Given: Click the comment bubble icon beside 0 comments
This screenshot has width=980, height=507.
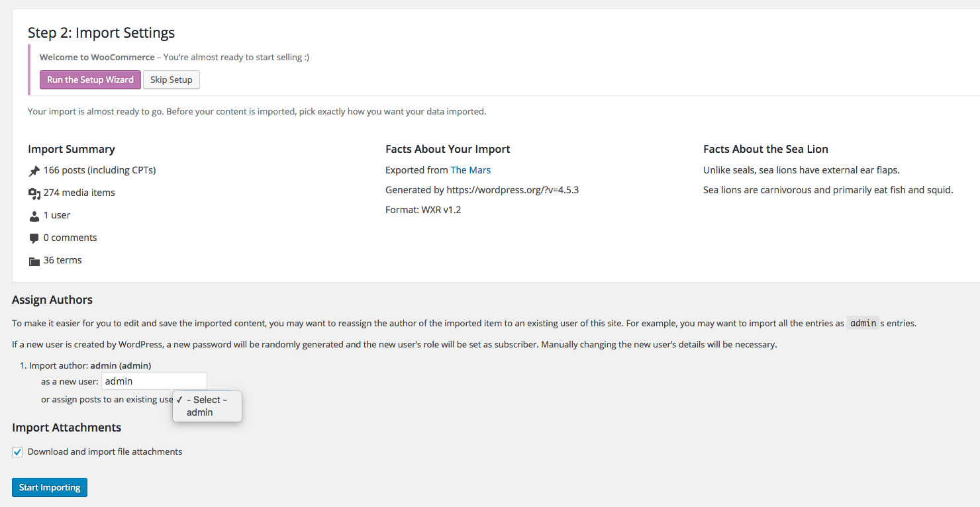Looking at the screenshot, I should click(34, 238).
